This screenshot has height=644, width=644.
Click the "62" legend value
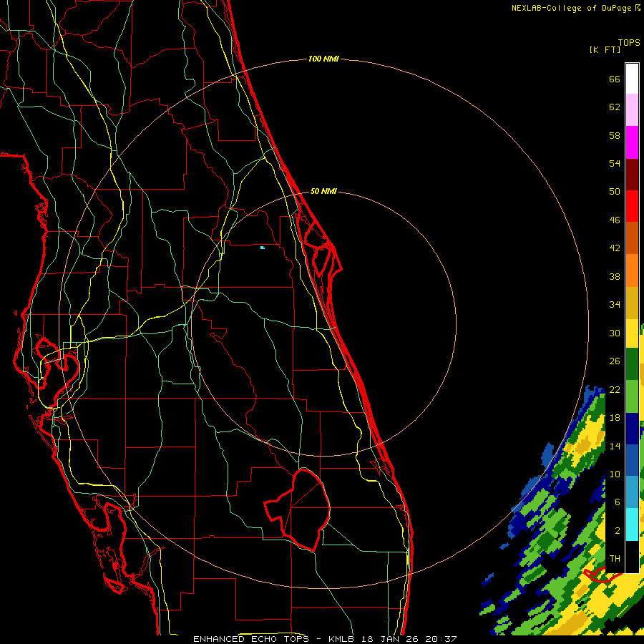(x=615, y=107)
